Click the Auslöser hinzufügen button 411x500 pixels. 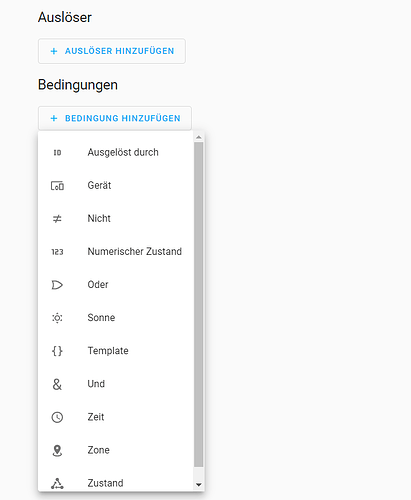click(112, 51)
